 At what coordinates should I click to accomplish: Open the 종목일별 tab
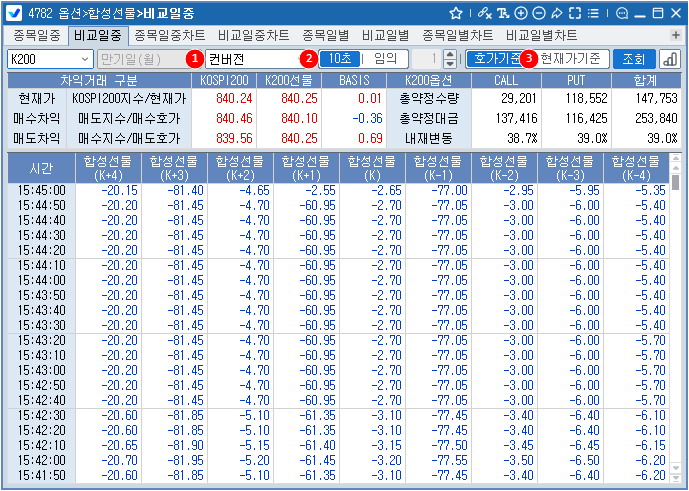[x=325, y=34]
